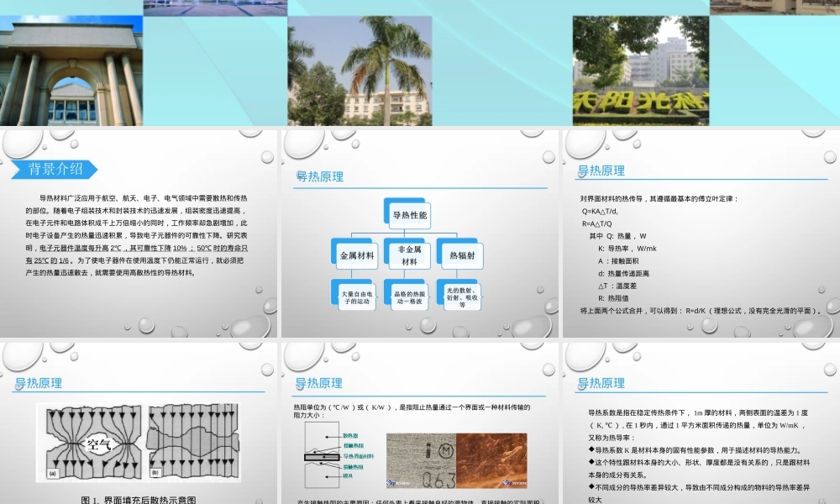
Task: Click the hedge sign photo with yellow characters
Action: 641,71
